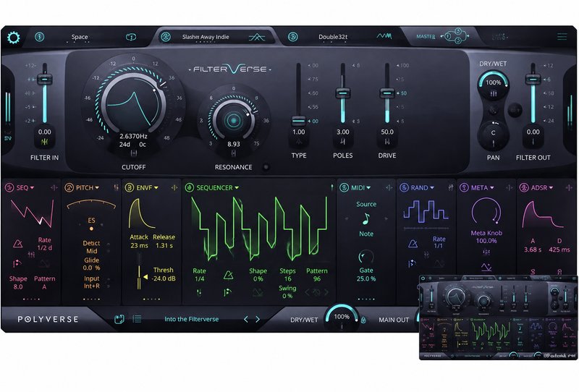This screenshot has width=579, height=392.
Task: Click the retrigger flag icon in SEQ panel
Action: click(17, 263)
